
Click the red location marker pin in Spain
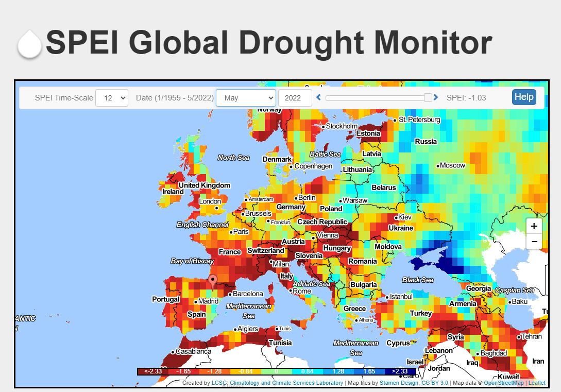point(212,281)
